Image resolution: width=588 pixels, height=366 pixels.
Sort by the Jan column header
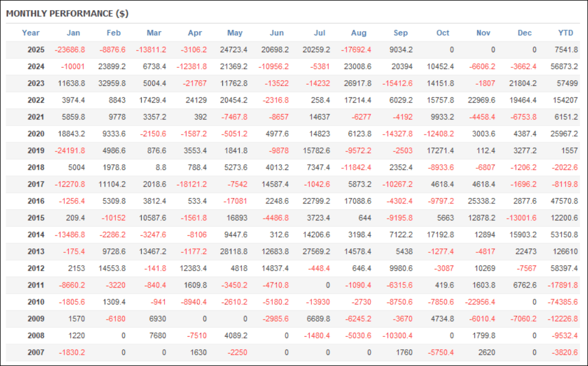pyautogui.click(x=73, y=33)
